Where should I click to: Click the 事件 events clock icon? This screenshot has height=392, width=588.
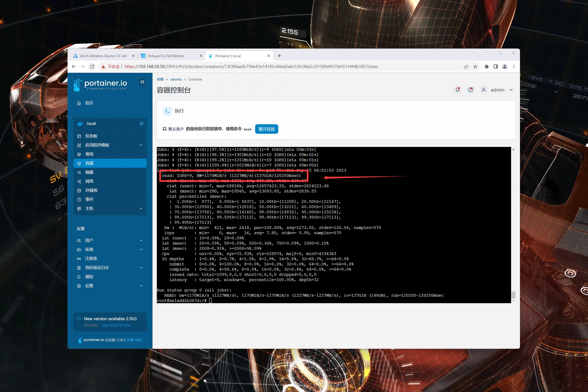[x=79, y=199]
